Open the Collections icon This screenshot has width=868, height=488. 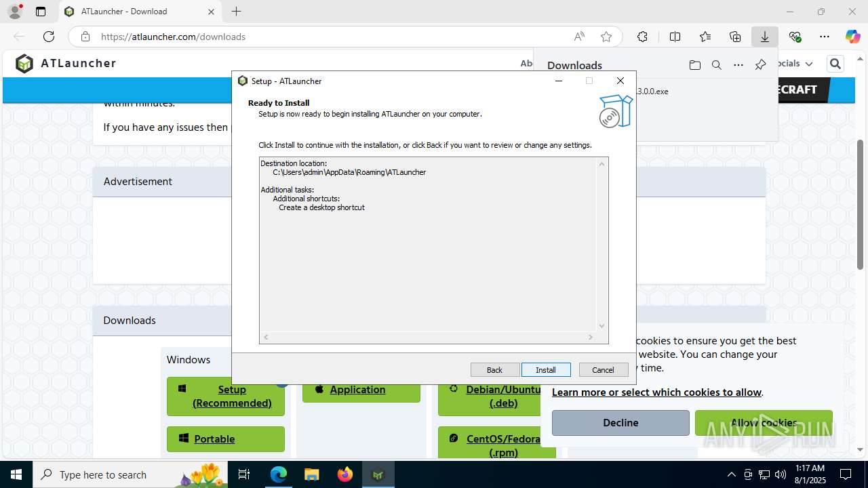click(x=735, y=37)
